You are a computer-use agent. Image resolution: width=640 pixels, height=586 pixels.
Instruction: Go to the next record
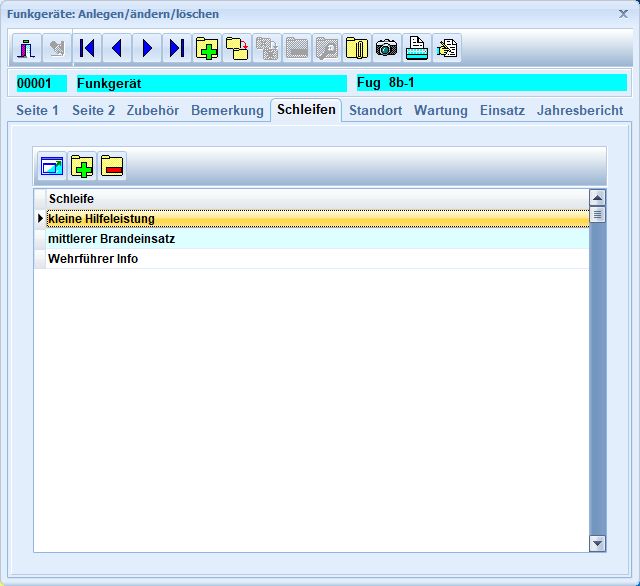[x=147, y=48]
